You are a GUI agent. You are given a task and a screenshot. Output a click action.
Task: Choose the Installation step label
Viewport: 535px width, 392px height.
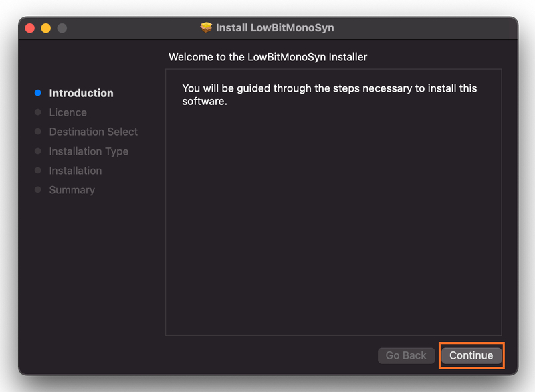(x=75, y=171)
